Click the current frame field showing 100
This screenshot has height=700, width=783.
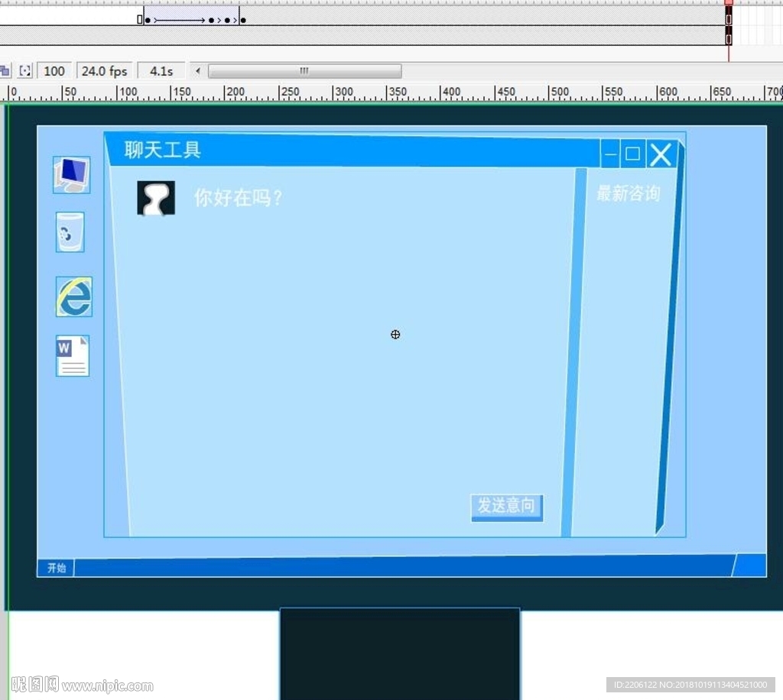[54, 71]
